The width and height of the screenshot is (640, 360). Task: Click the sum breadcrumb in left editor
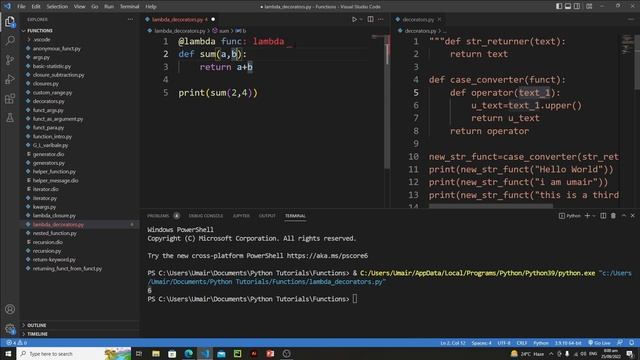[x=224, y=31]
